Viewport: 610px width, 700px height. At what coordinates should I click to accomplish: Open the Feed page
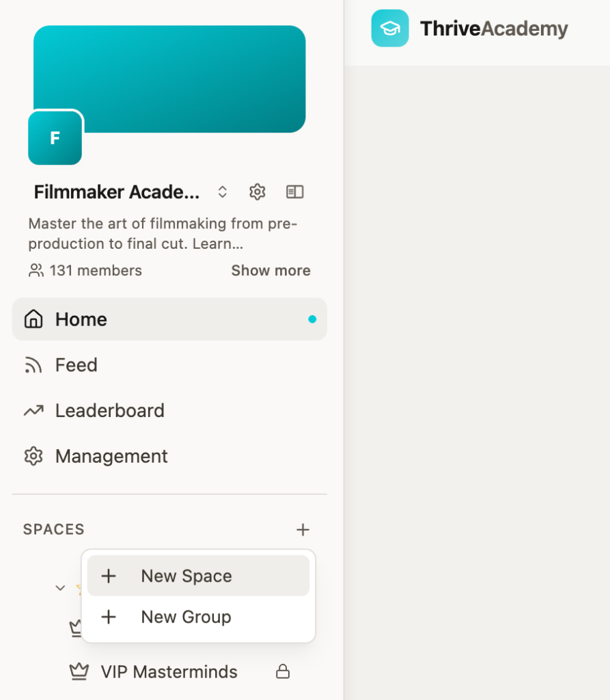(76, 365)
